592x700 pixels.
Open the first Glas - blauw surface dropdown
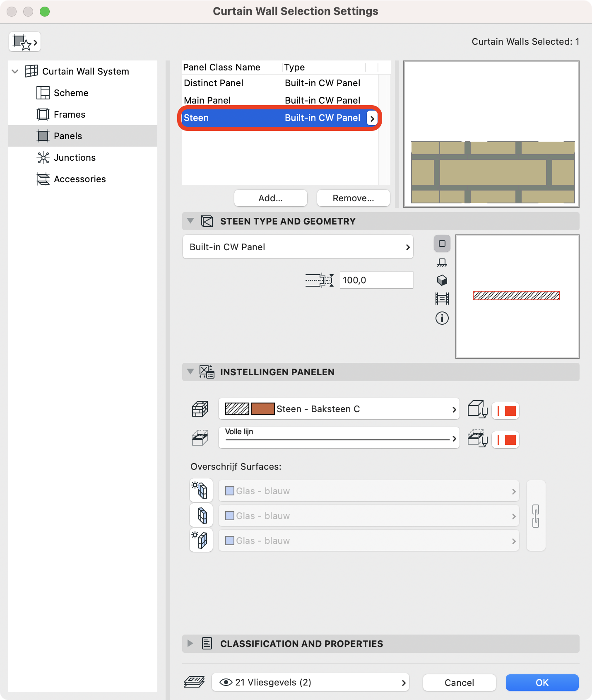tap(369, 491)
